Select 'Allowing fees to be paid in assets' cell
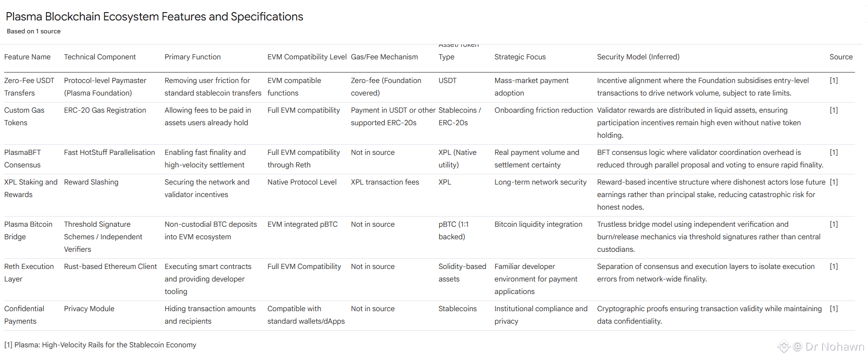Viewport: 868px width, 358px height. click(x=208, y=116)
